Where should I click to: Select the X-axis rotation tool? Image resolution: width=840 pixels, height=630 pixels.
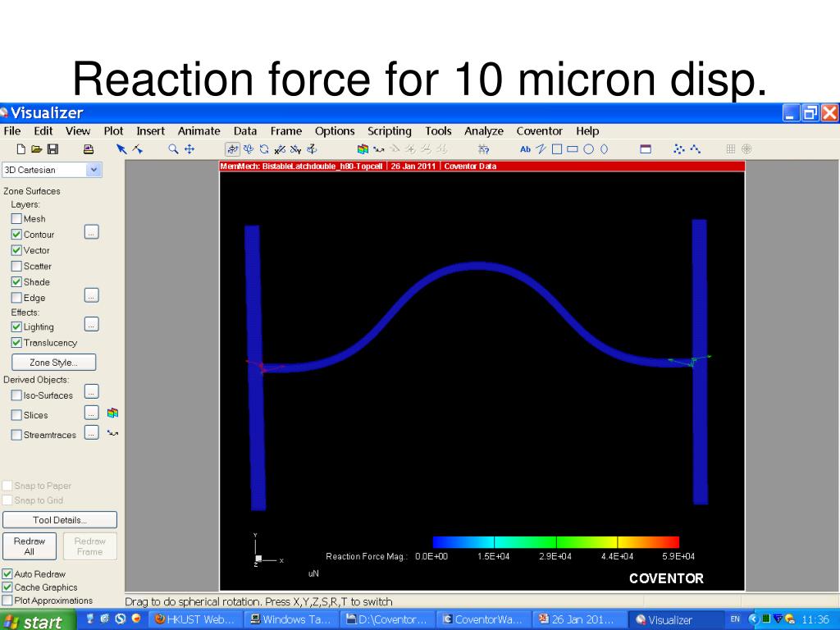point(280,149)
